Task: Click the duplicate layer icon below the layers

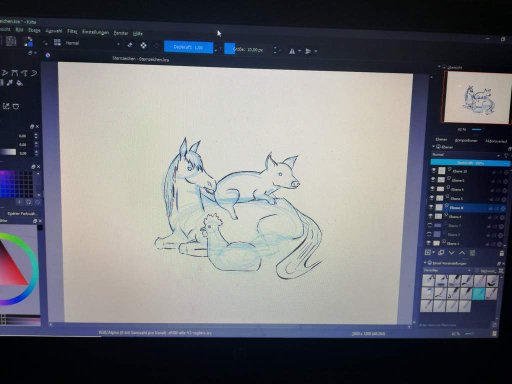Action: click(441, 253)
